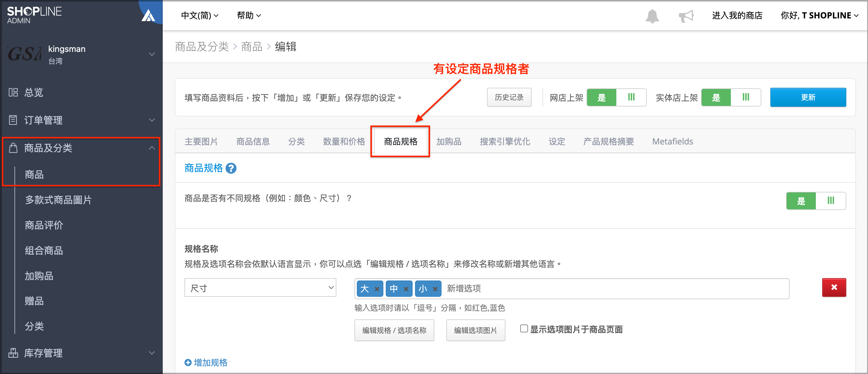Open the notifications bell icon
The image size is (868, 374).
(x=652, y=16)
